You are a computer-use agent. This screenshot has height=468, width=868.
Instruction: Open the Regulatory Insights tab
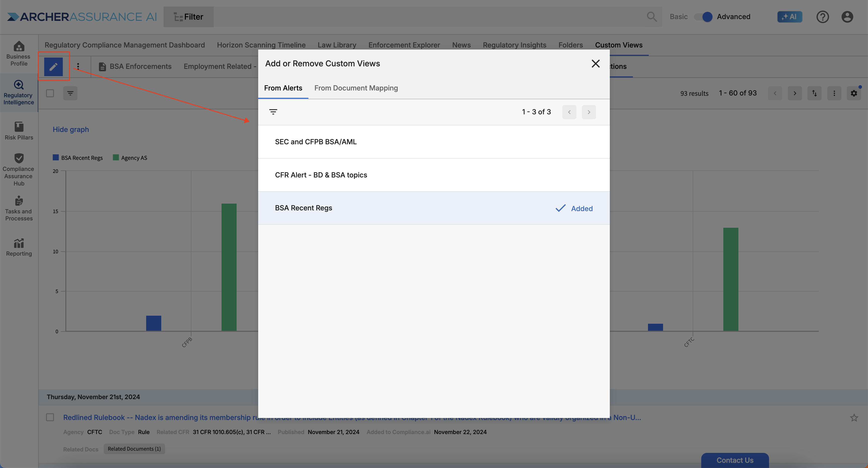coord(514,45)
